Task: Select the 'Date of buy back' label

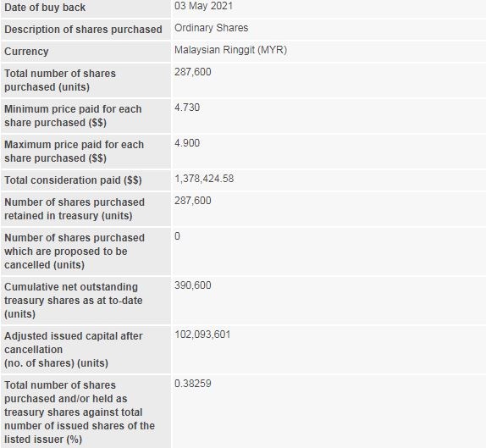Action: (x=45, y=8)
